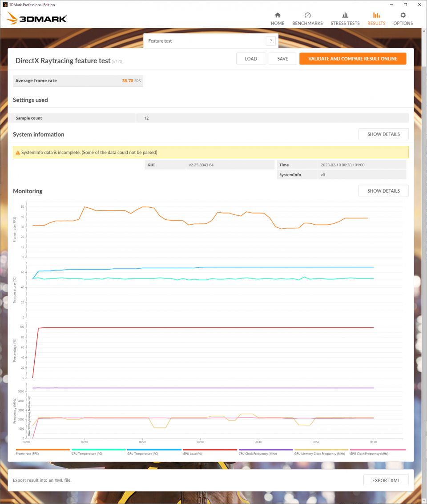The width and height of the screenshot is (427, 504).
Task: Click the Sample count value 12
Action: coord(146,118)
